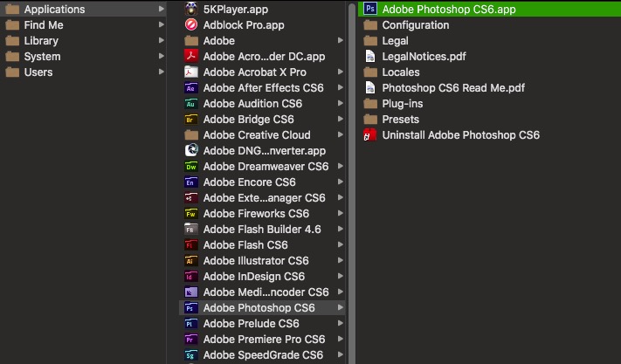
Task: Select the 'LegalNotices.pdf' file name
Action: pyautogui.click(x=424, y=57)
